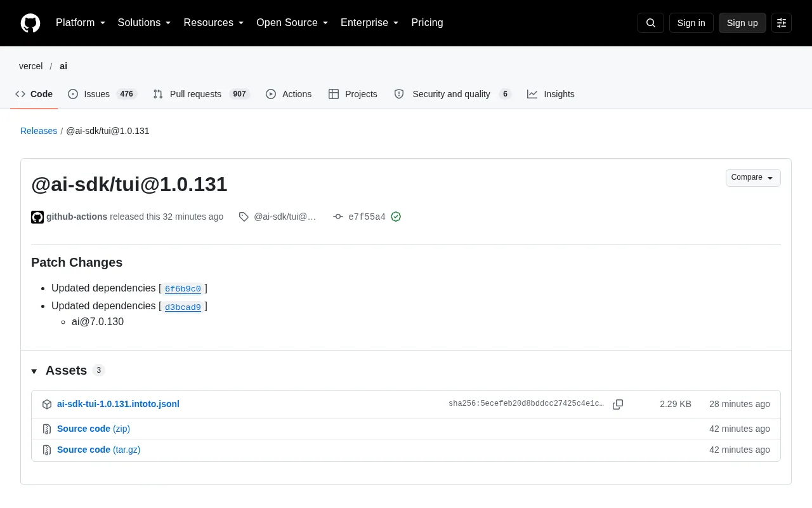Open the Projects tab
The image size is (812, 508).
353,94
